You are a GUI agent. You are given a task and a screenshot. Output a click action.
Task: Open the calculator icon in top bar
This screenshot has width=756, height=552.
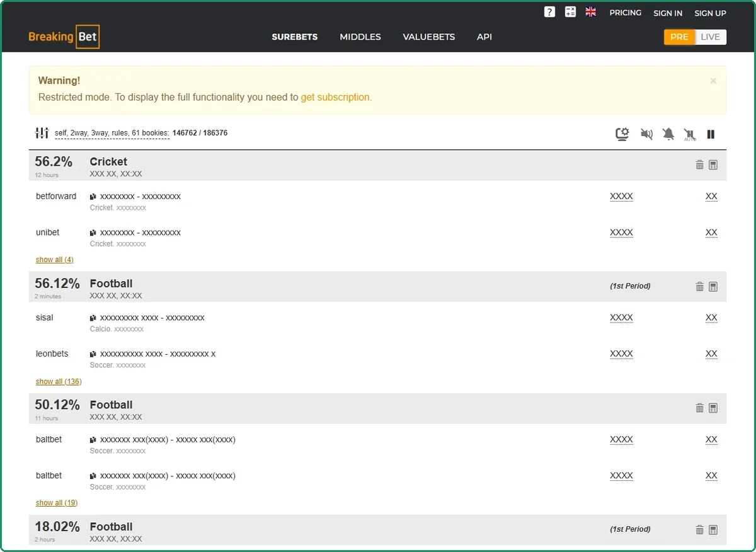click(570, 12)
